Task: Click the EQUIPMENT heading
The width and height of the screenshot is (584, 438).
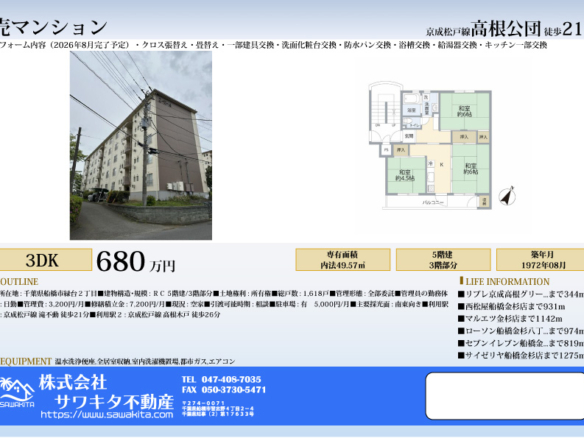Action: [25, 361]
